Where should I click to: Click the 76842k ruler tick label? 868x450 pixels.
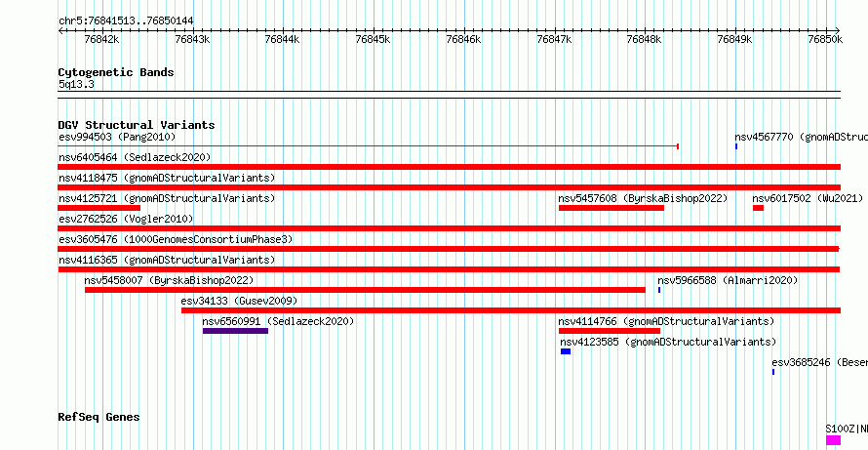pos(101,39)
